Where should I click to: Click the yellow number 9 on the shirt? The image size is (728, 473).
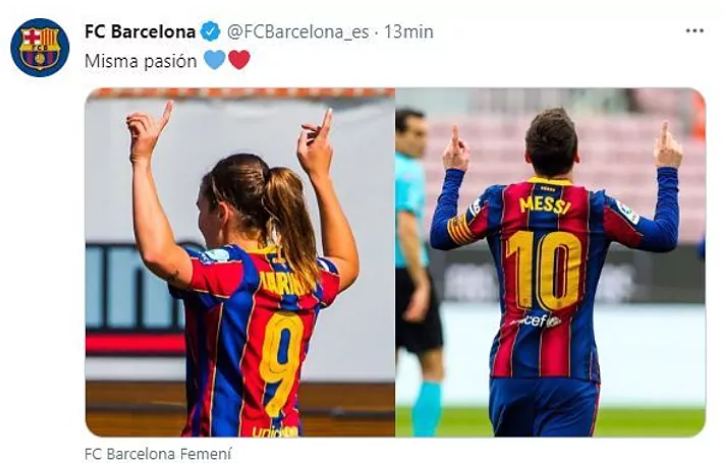click(x=281, y=362)
